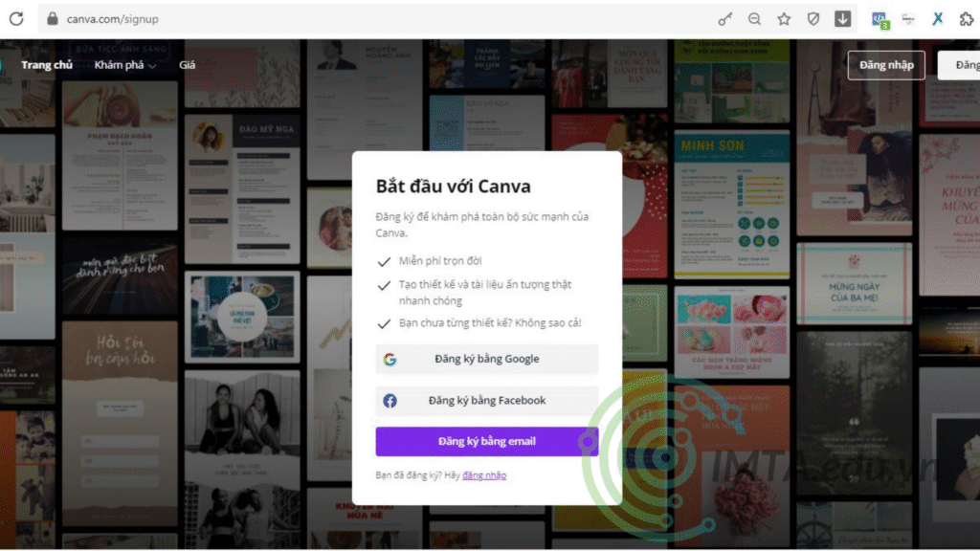Open the Giá pricing menu item

tap(187, 65)
